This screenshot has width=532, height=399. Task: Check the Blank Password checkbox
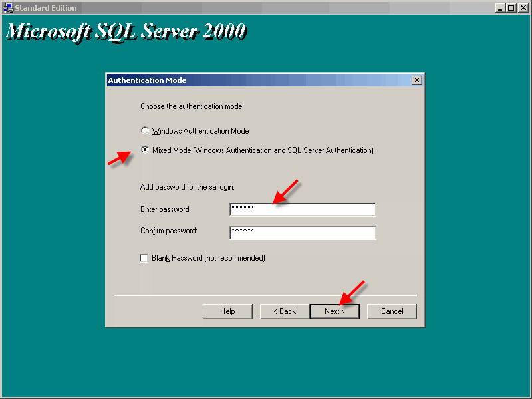point(144,258)
